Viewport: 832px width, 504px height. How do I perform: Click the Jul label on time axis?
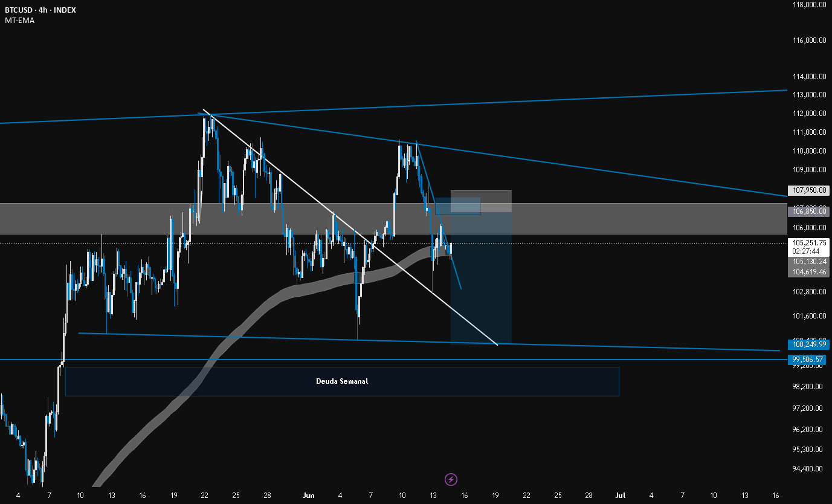[x=620, y=496]
